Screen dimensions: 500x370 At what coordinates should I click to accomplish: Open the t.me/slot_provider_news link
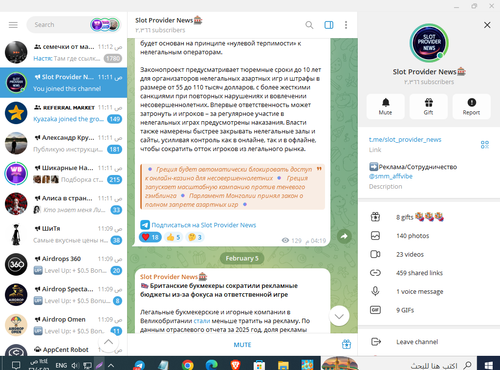[x=405, y=139]
